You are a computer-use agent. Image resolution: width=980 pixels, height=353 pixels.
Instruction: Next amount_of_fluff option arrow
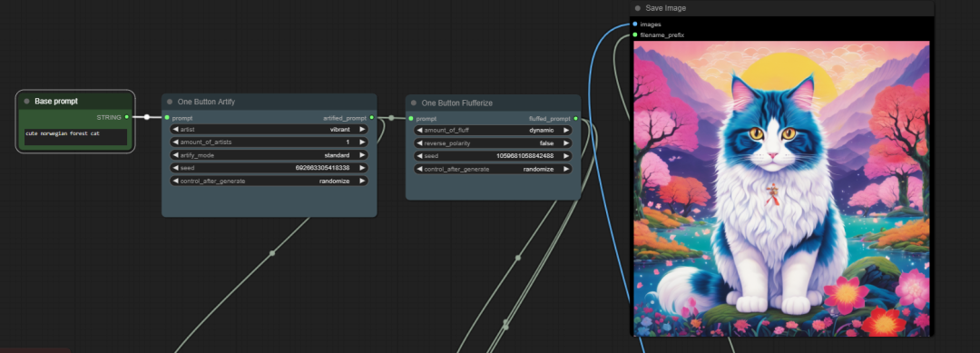point(565,130)
